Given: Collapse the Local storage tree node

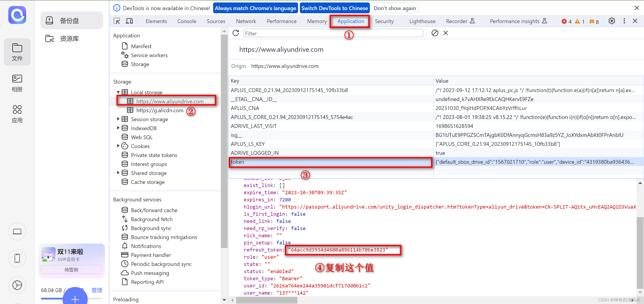Looking at the screenshot, I should coord(118,92).
